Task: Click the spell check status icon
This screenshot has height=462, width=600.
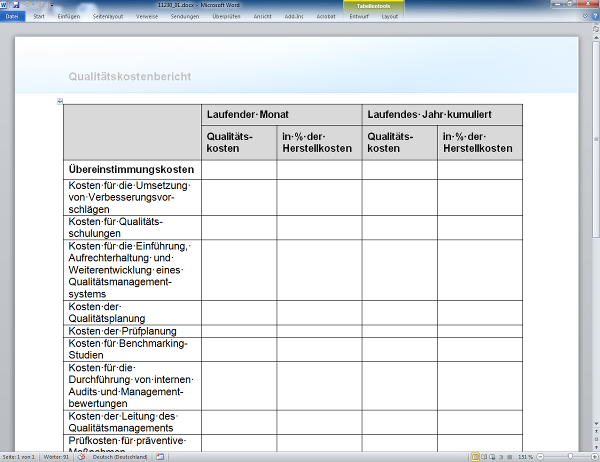Action: [x=81, y=457]
